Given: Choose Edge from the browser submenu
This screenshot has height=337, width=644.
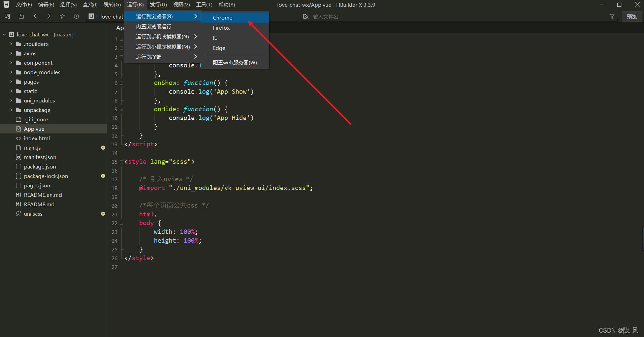Looking at the screenshot, I should click(x=235, y=48).
